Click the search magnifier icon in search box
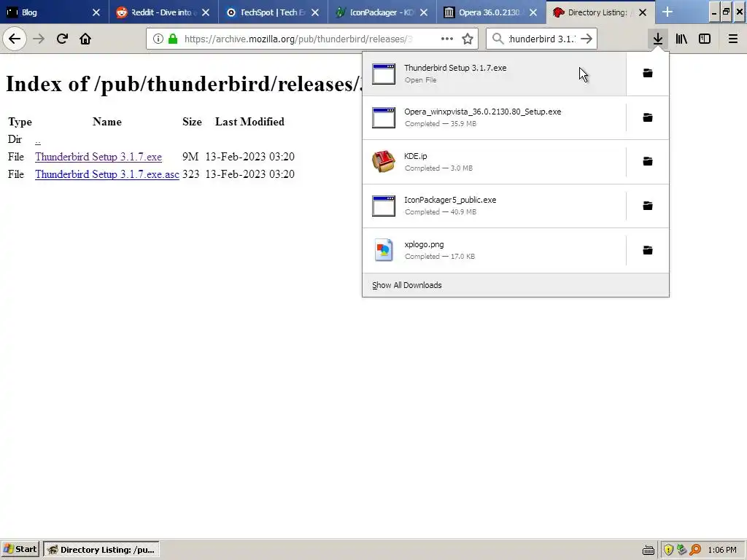Screen dimensions: 747x560 [498, 39]
